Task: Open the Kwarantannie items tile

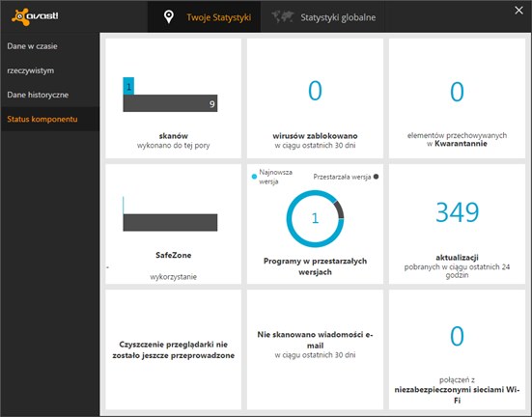Action: [x=457, y=98]
